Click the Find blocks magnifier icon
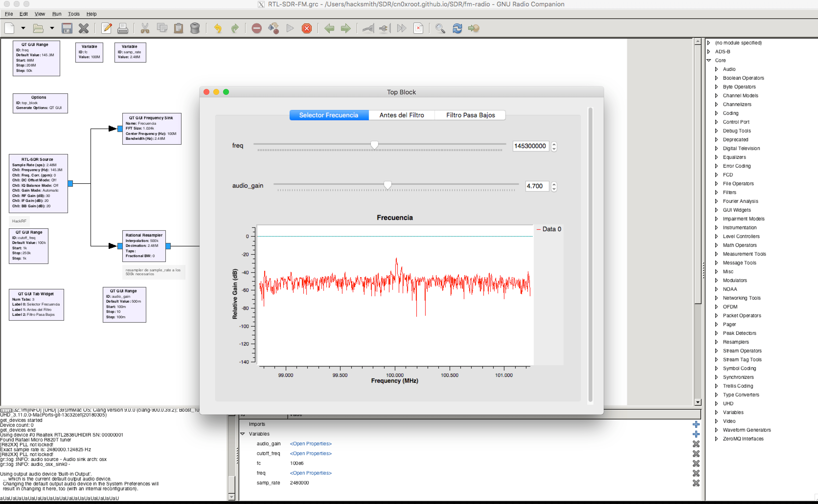 click(440, 28)
